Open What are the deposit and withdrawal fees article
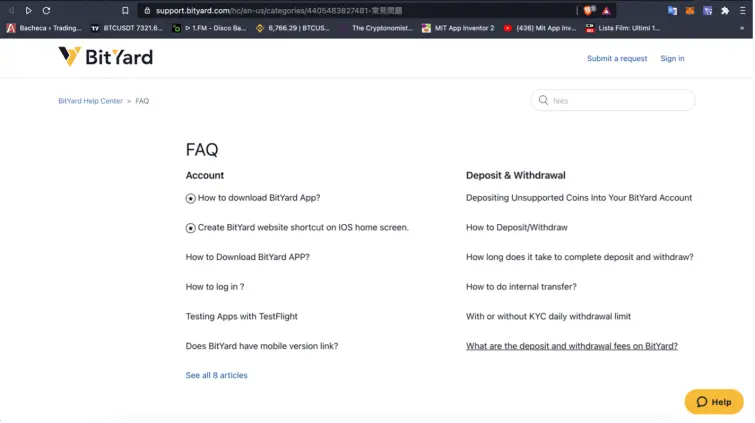Image resolution: width=755 pixels, height=423 pixels. point(572,346)
